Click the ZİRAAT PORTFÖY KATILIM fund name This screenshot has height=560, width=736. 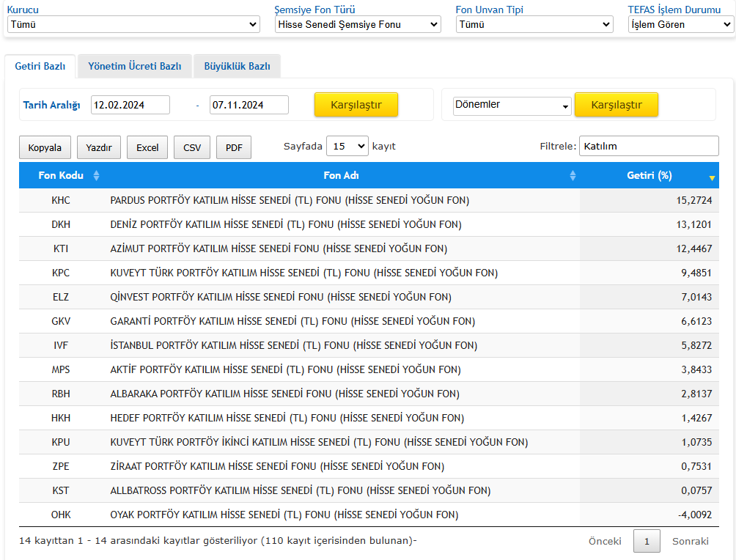(x=277, y=467)
